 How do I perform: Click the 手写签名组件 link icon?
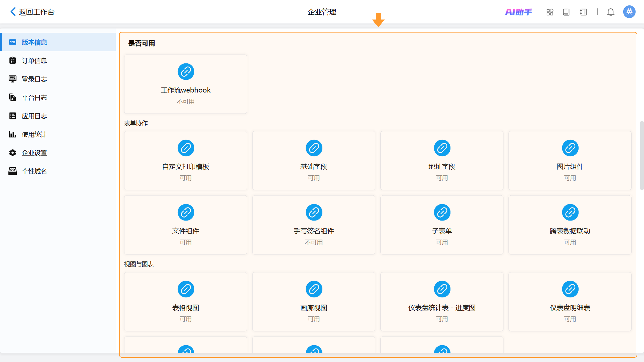tap(314, 213)
